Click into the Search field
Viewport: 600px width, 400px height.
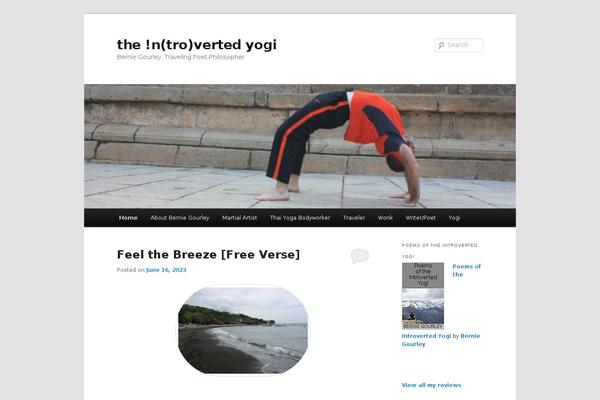459,45
